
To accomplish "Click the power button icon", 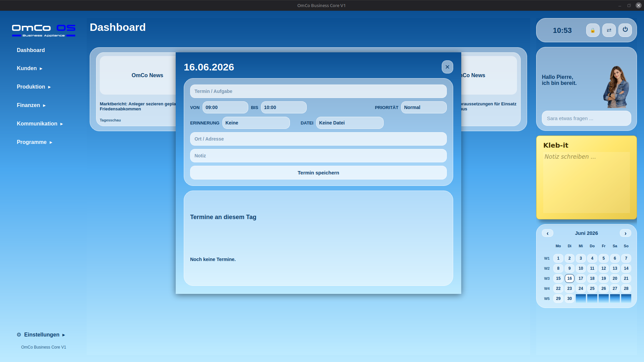I will click(625, 30).
